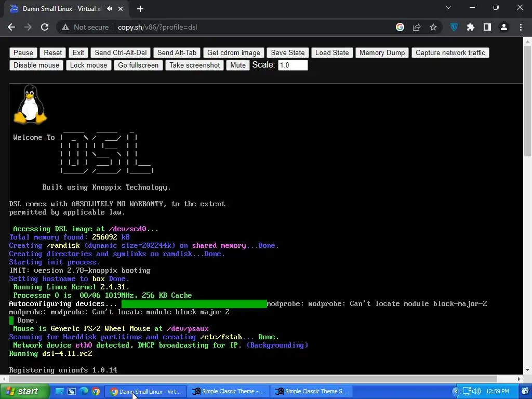Click the Show Desktop quick launch icon
The height and width of the screenshot is (399, 532).
click(x=59, y=392)
